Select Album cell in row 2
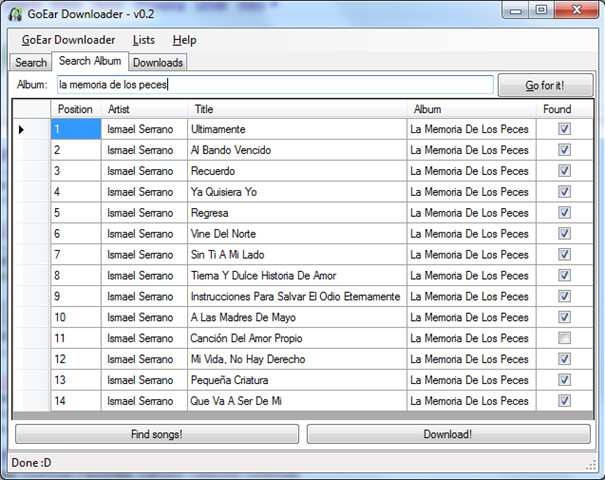The height and width of the screenshot is (480, 605). point(471,150)
